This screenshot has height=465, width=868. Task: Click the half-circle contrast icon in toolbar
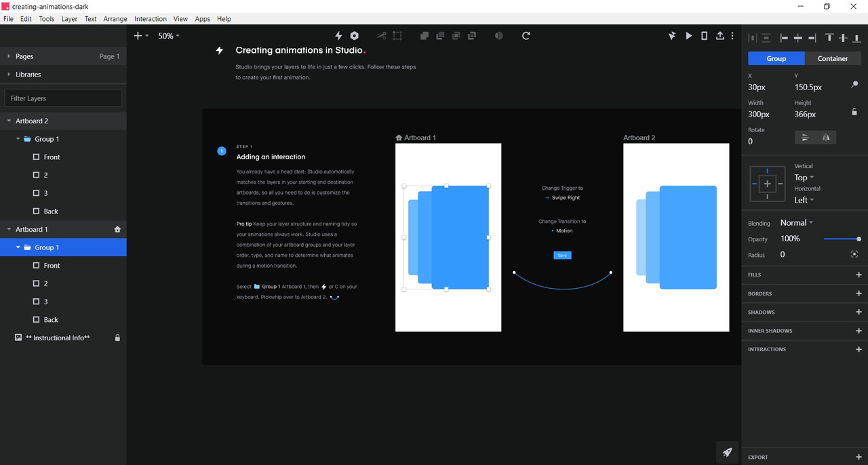pyautogui.click(x=499, y=36)
